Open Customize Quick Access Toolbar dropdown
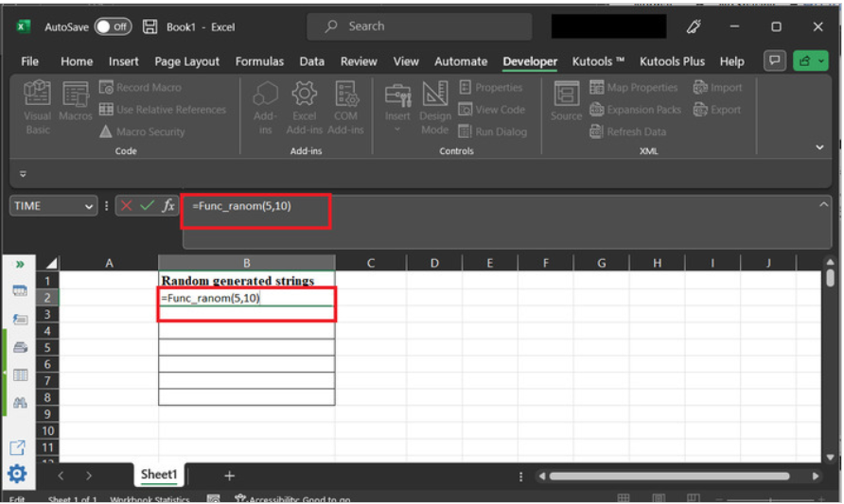Screen dimensions: 844x504 [x=23, y=174]
